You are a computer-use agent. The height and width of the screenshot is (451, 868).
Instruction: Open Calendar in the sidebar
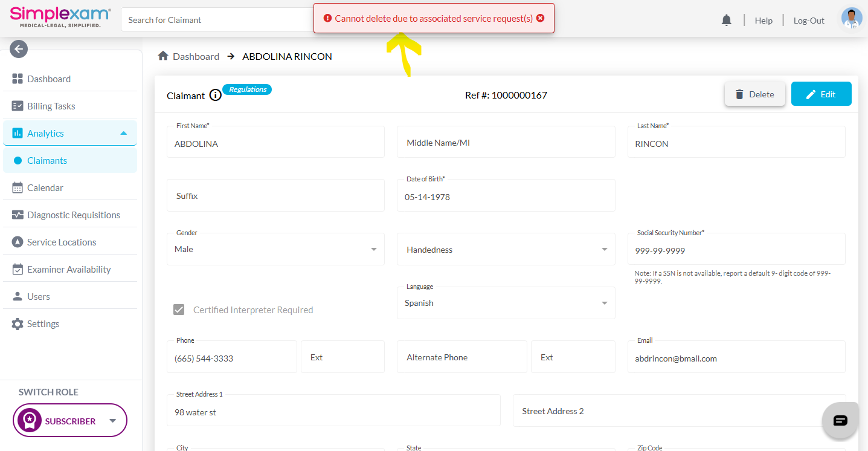tap(70, 187)
